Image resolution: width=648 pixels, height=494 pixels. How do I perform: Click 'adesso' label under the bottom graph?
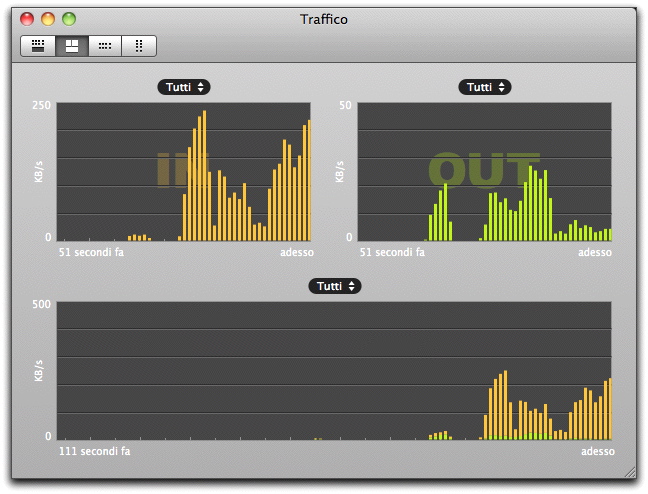598,451
